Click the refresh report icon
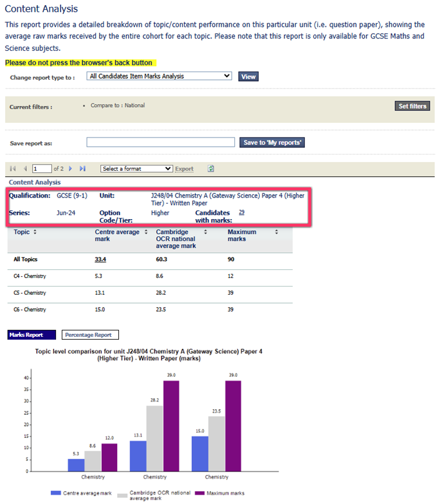The height and width of the screenshot is (504, 437). [x=211, y=168]
